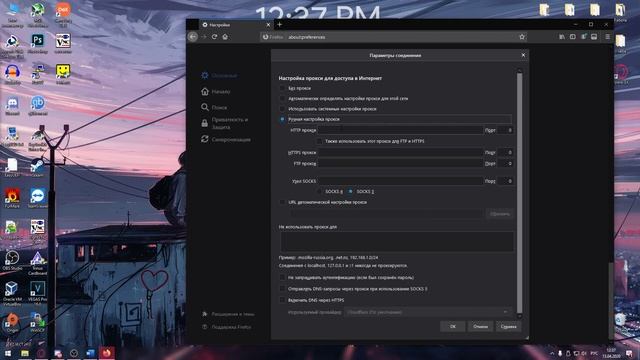The width and height of the screenshot is (640, 360).
Task: Click the SOCKS port field
Action: [x=505, y=181]
